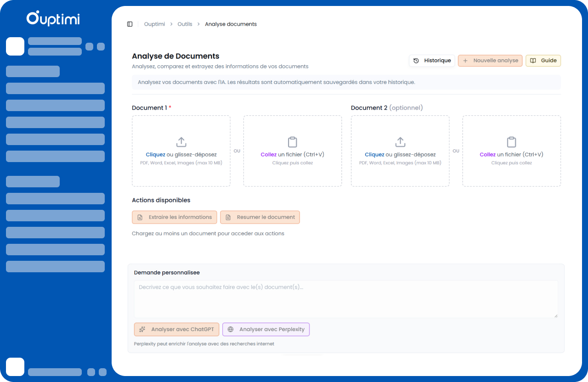The width and height of the screenshot is (588, 382).
Task: Navigate to Ouptimi via the breadcrumb
Action: pyautogui.click(x=154, y=24)
